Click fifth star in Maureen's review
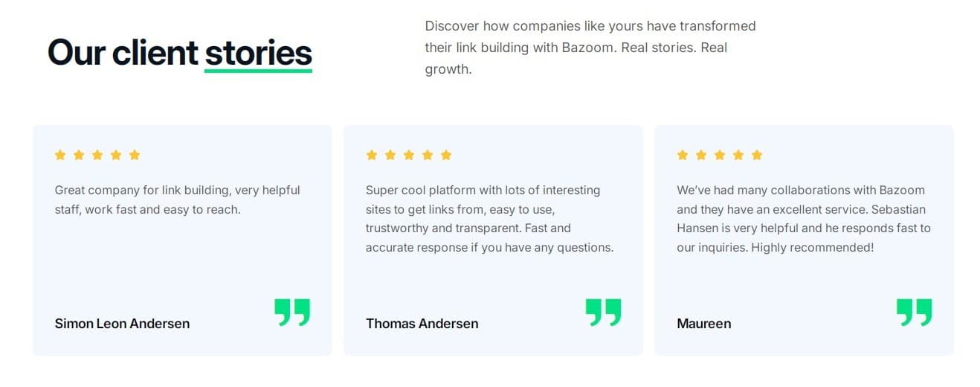The width and height of the screenshot is (980, 387). click(x=757, y=155)
